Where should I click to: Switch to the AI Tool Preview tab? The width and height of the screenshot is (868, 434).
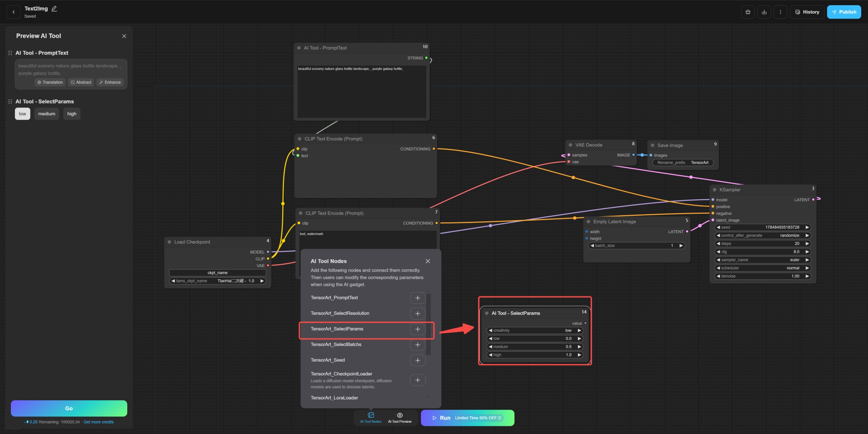pos(400,418)
